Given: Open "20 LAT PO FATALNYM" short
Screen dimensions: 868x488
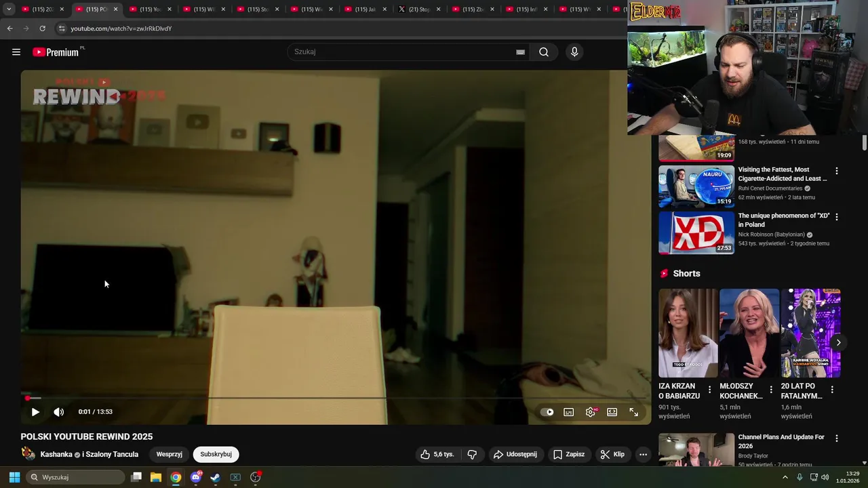Looking at the screenshot, I should pos(810,333).
